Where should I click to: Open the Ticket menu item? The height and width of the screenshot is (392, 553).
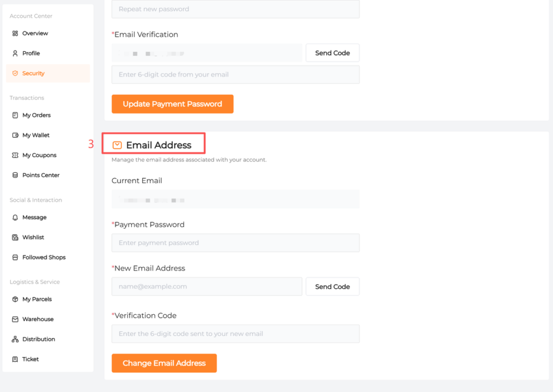[x=30, y=360]
